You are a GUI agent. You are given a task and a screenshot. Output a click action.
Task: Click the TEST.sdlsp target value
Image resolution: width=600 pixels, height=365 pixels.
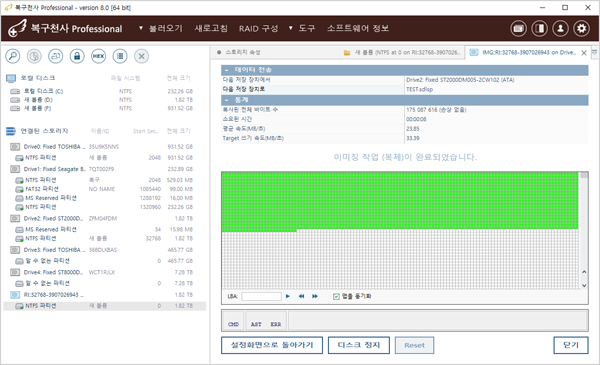pos(419,90)
